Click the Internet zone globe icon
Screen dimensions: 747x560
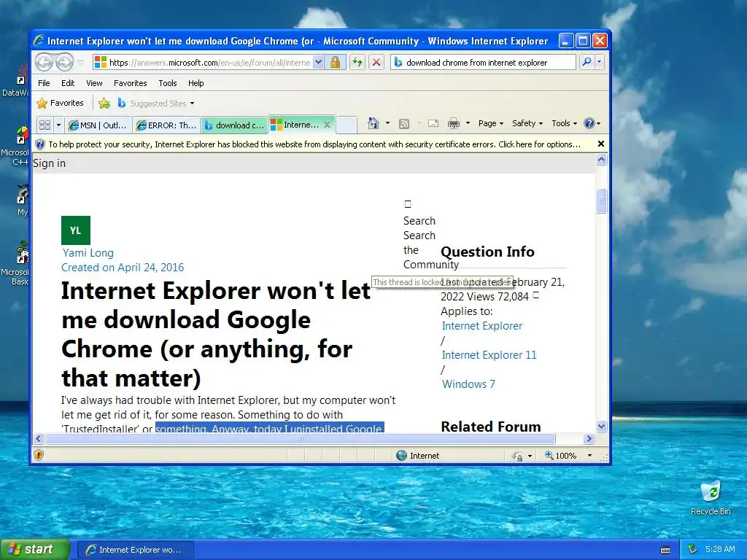pos(402,455)
